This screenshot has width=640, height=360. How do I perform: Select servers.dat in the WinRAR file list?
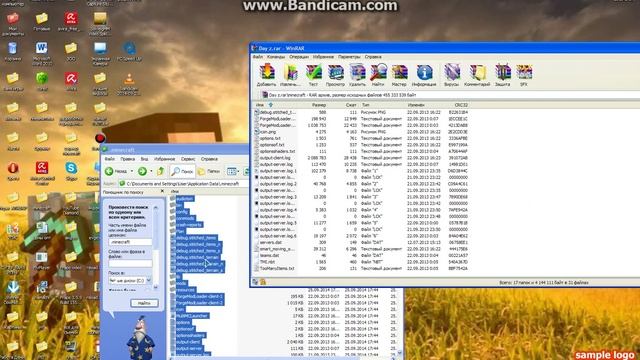(271, 242)
